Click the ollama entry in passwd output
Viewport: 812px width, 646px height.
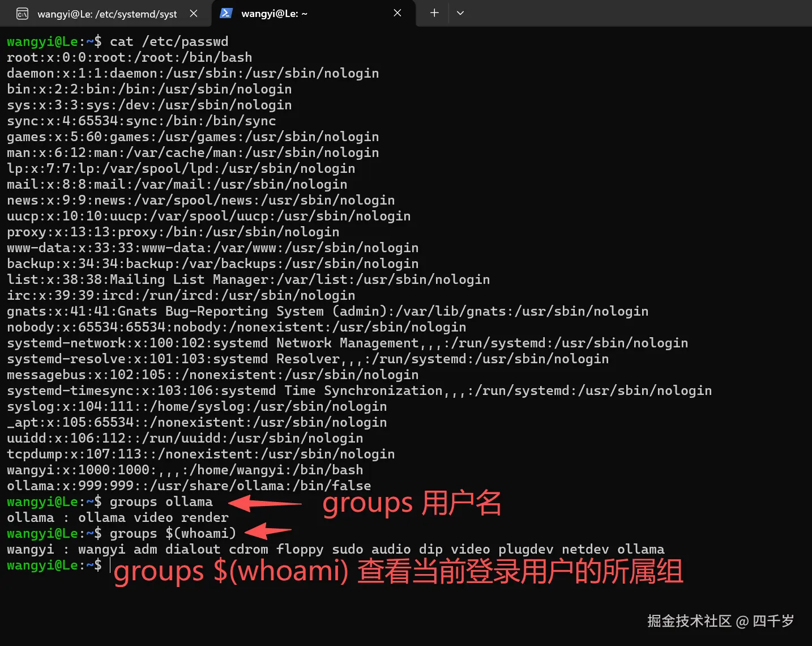[189, 486]
